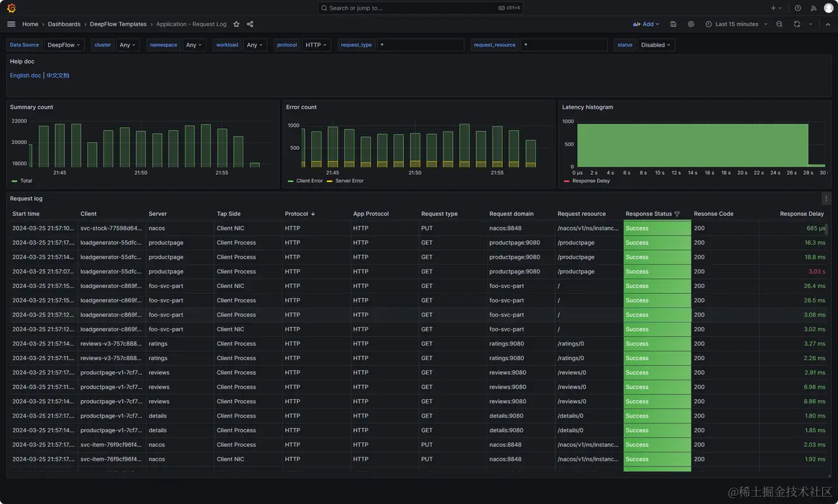Image resolution: width=838 pixels, height=504 pixels.
Task: Click the Request log table scrollbar
Action: 826,229
